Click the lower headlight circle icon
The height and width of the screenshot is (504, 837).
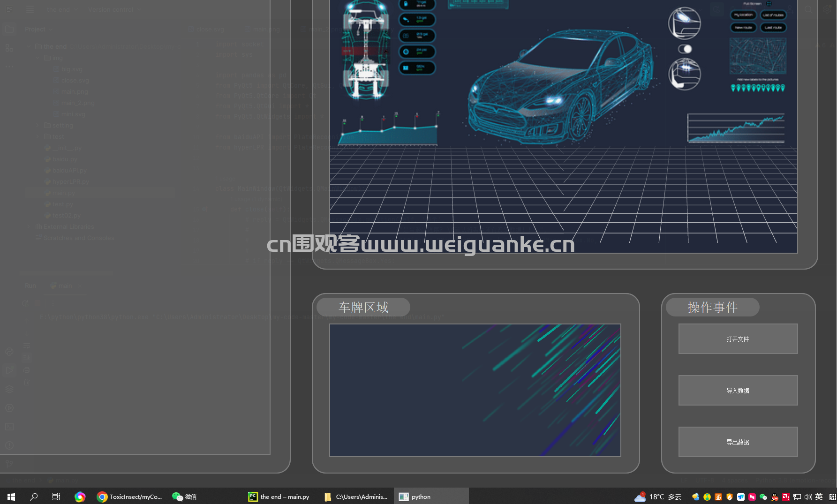[685, 74]
